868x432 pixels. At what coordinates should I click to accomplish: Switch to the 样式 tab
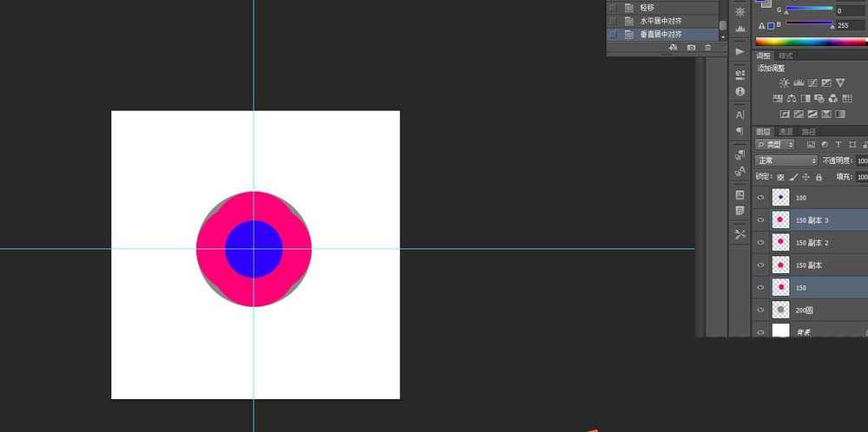[785, 56]
